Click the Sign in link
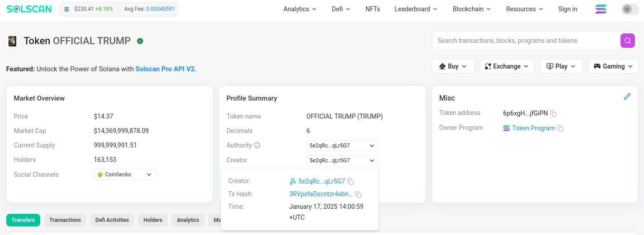 (x=568, y=9)
